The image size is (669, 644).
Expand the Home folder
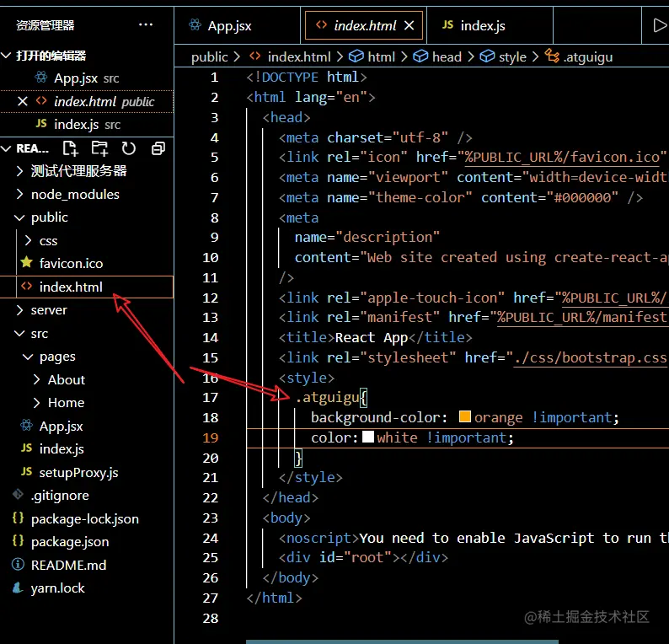tap(87, 403)
